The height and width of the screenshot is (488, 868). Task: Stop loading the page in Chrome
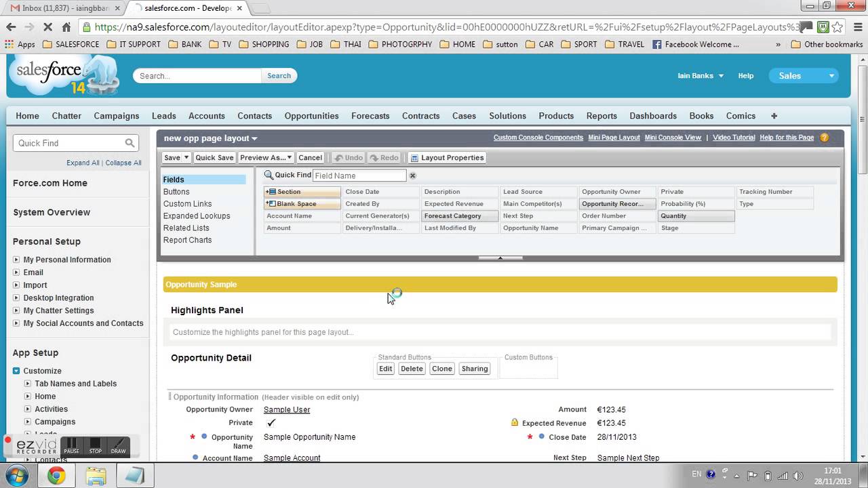47,27
